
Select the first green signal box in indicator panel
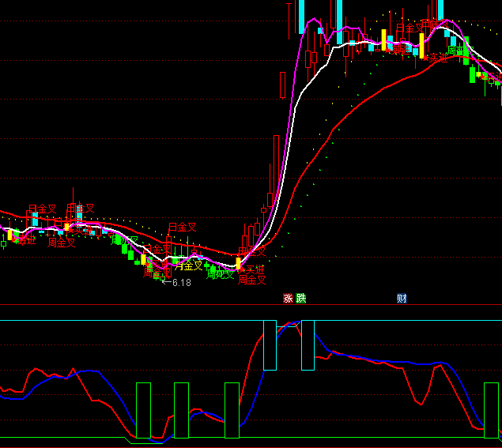point(143,410)
